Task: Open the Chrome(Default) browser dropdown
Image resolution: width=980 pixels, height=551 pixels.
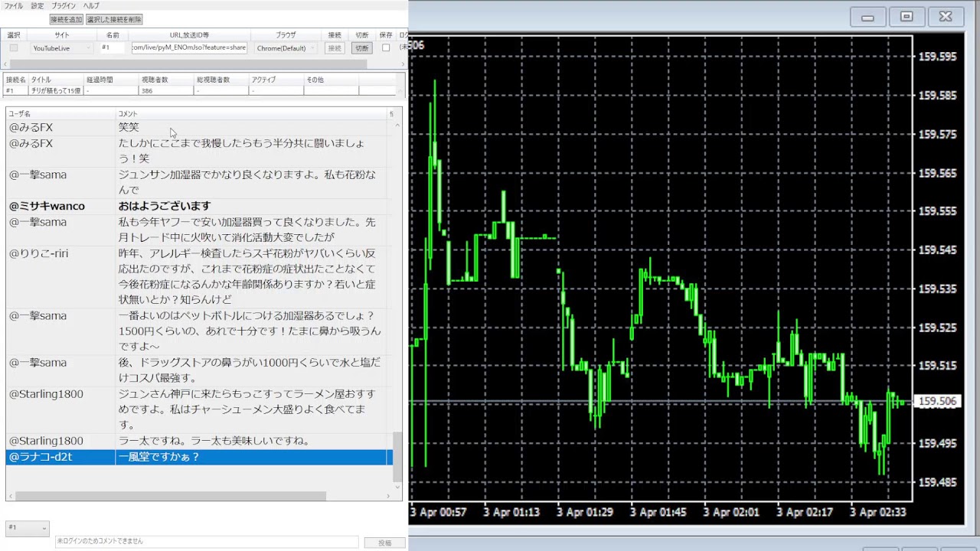Action: [286, 47]
